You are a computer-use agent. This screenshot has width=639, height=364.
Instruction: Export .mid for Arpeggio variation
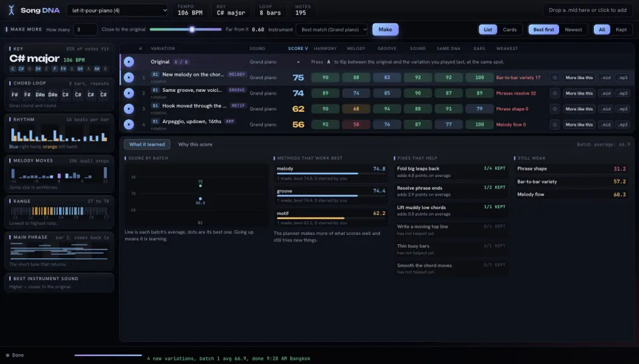coord(606,124)
